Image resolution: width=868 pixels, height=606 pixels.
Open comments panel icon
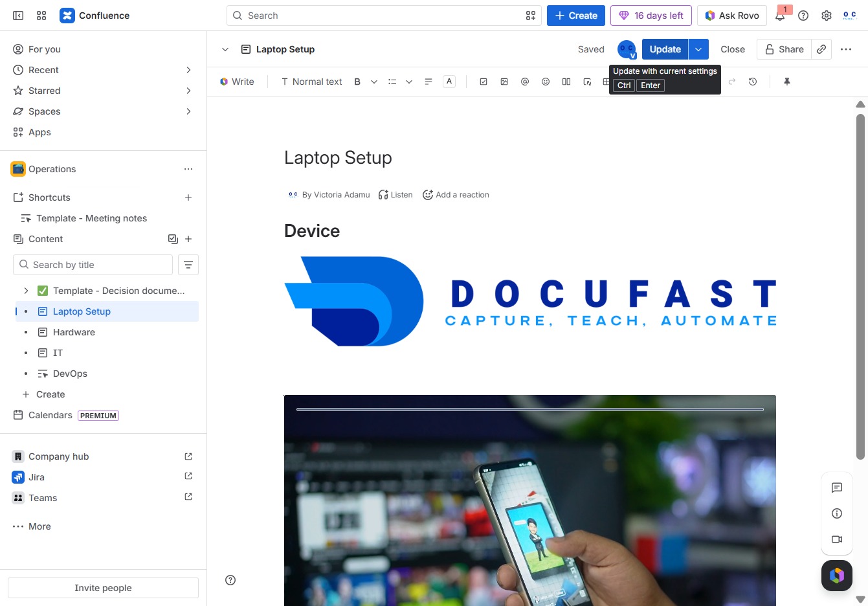(x=837, y=488)
